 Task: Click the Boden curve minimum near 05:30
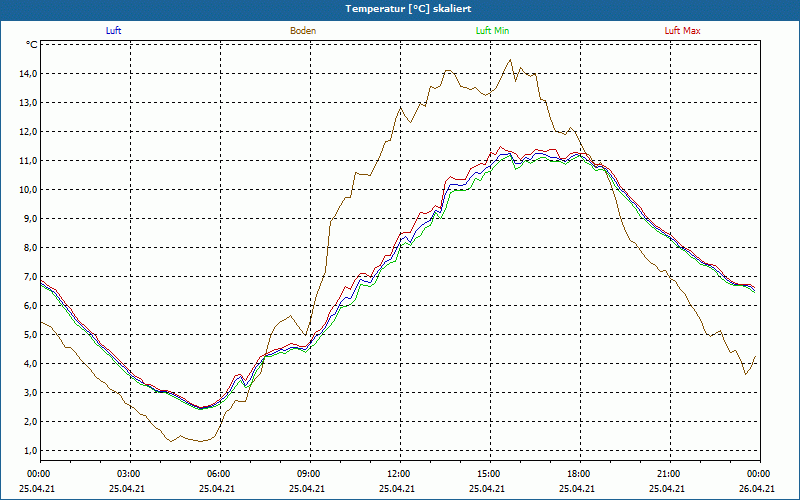201,441
